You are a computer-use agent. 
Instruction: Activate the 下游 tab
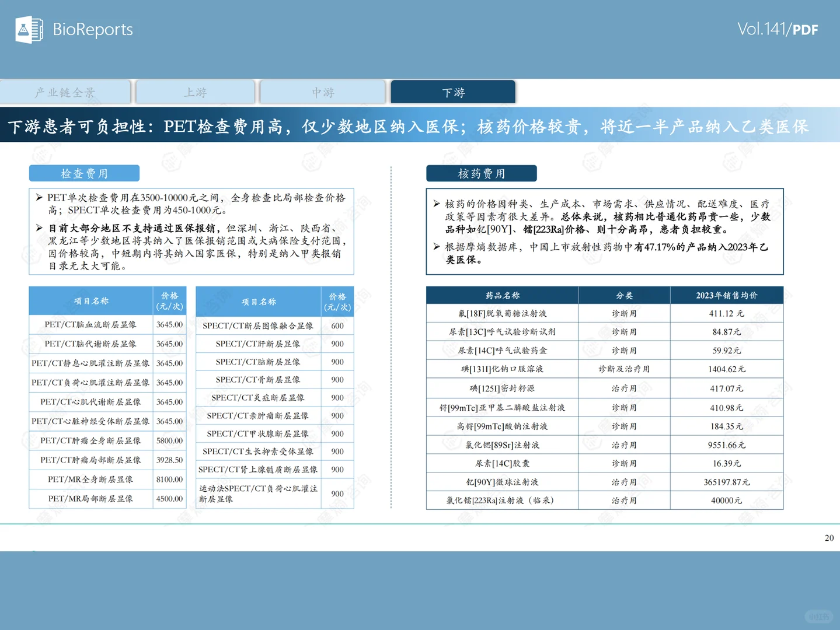pos(453,92)
